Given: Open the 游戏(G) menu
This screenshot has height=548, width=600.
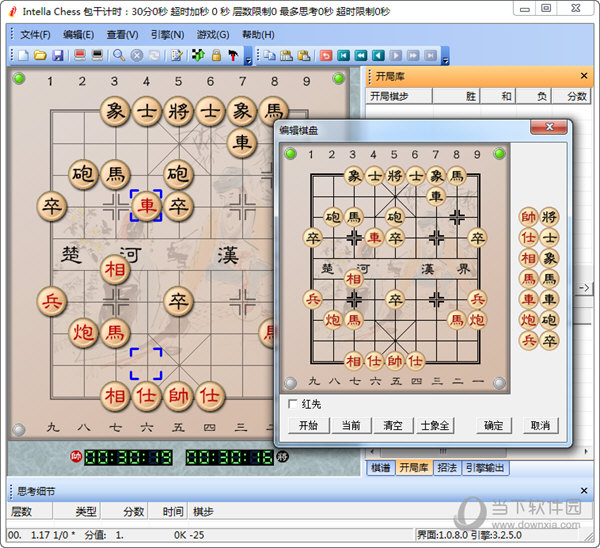Looking at the screenshot, I should [x=213, y=35].
